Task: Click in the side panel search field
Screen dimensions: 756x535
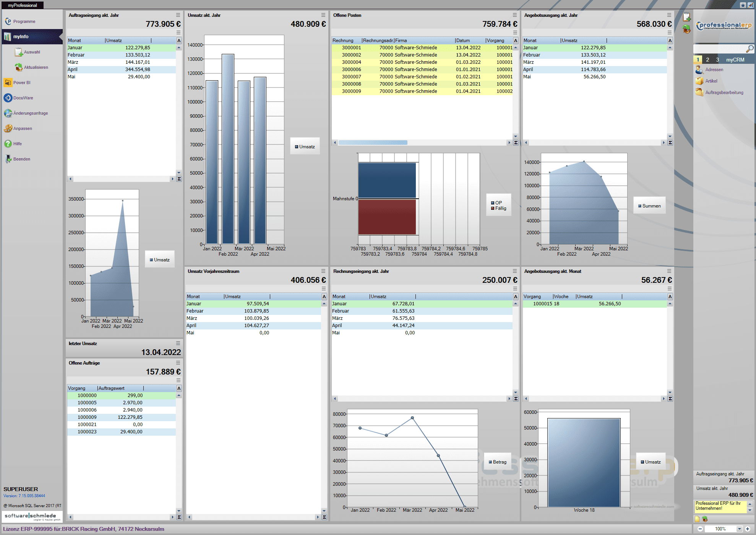Action: coord(719,49)
